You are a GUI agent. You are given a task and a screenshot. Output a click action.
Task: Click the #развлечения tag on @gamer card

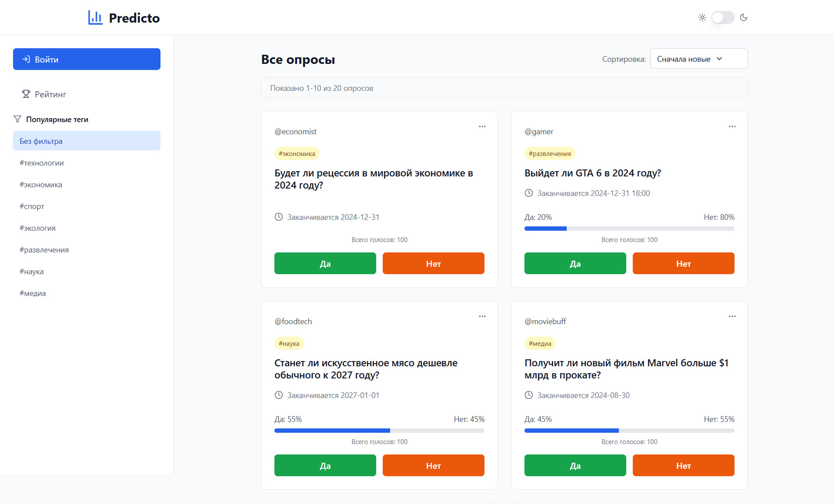tap(550, 153)
